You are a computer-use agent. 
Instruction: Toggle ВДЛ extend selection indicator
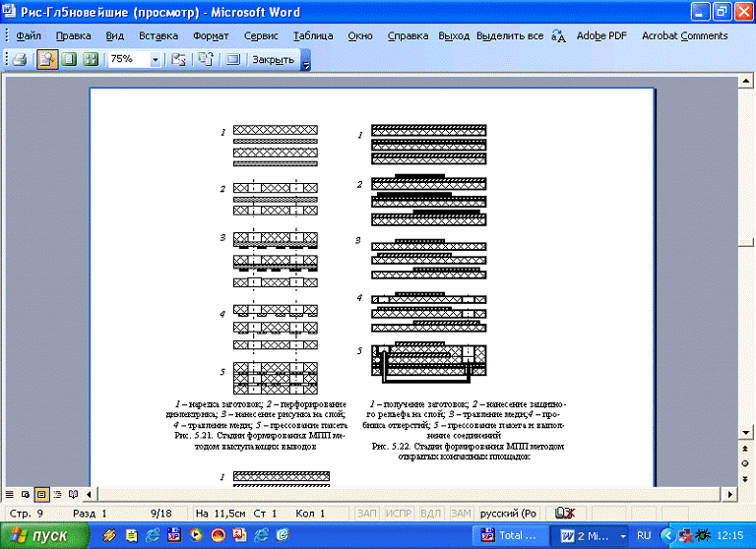click(430, 514)
